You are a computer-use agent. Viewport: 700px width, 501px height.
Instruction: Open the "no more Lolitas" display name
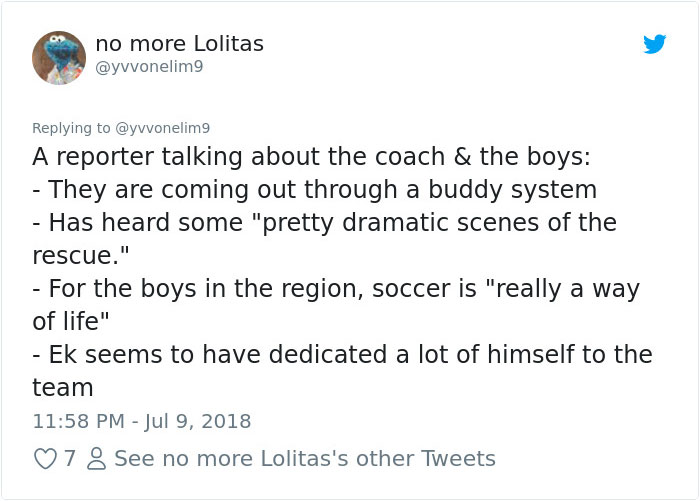tap(180, 44)
